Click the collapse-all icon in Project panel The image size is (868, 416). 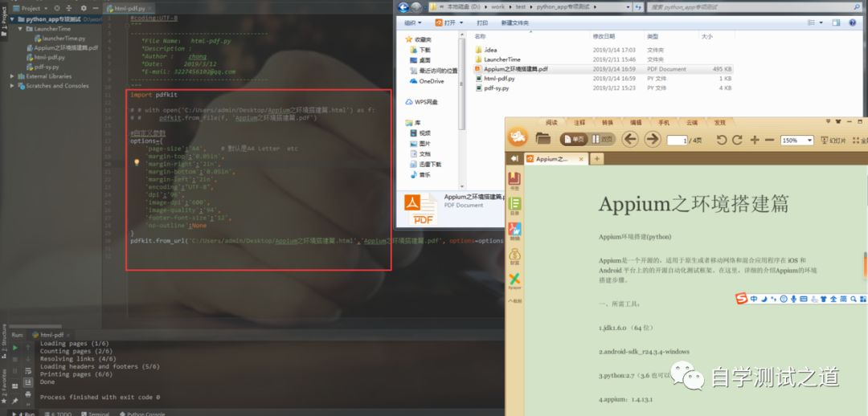click(68, 8)
